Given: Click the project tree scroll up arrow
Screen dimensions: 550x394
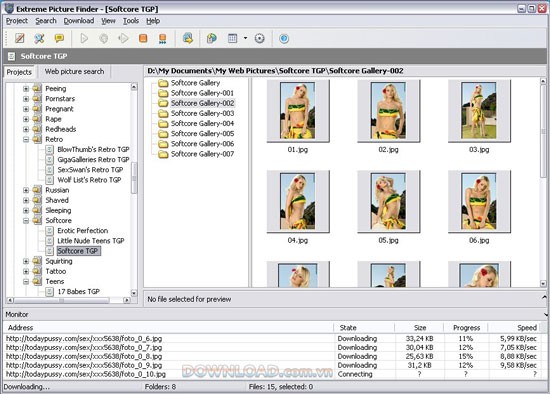Looking at the screenshot, I should coord(134,86).
